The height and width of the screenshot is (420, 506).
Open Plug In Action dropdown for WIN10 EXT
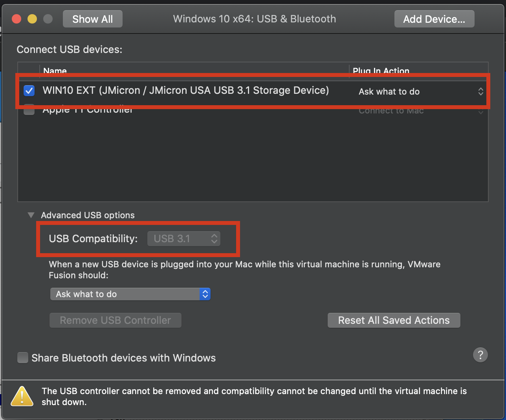click(420, 91)
